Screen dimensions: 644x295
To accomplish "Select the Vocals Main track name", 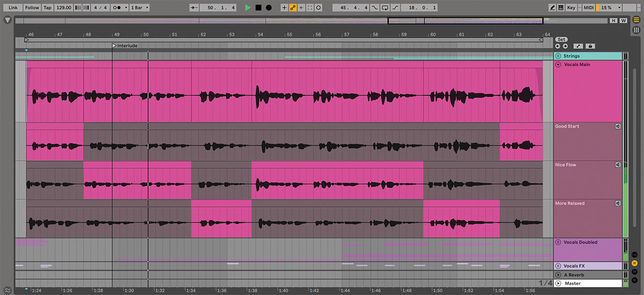I will [577, 64].
